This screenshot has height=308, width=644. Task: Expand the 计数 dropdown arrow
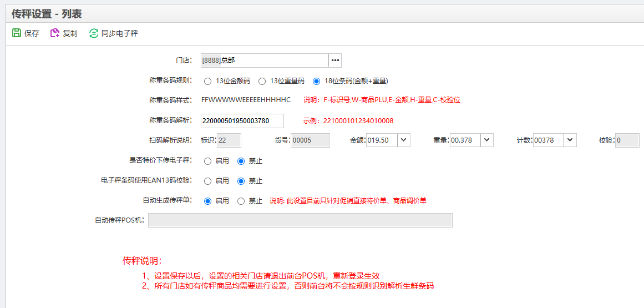[x=570, y=140]
